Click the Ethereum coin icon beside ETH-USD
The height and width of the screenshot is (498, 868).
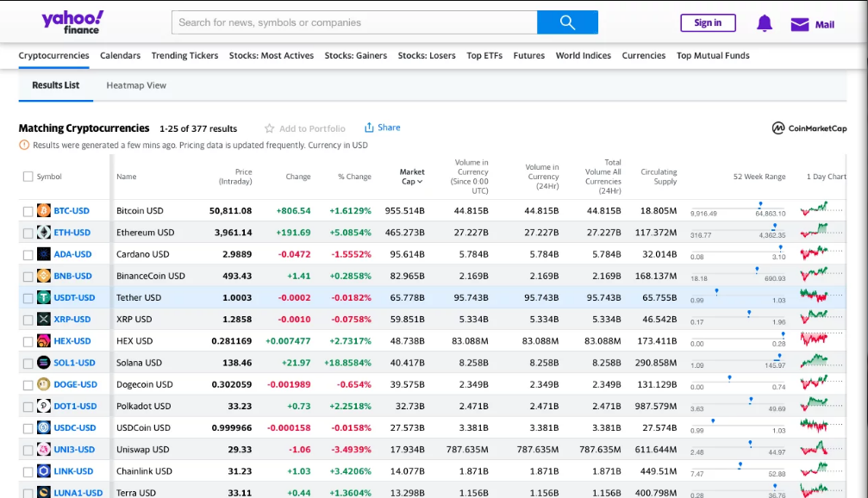coord(46,232)
